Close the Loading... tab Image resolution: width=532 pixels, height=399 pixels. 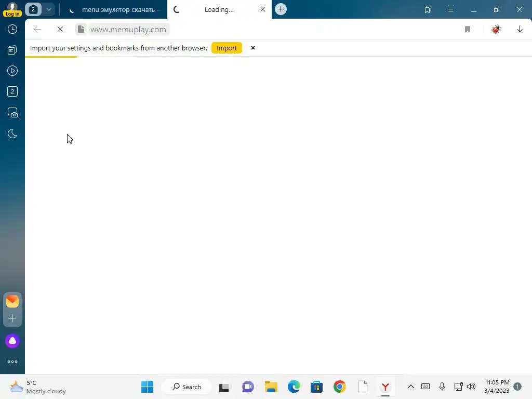point(262,9)
